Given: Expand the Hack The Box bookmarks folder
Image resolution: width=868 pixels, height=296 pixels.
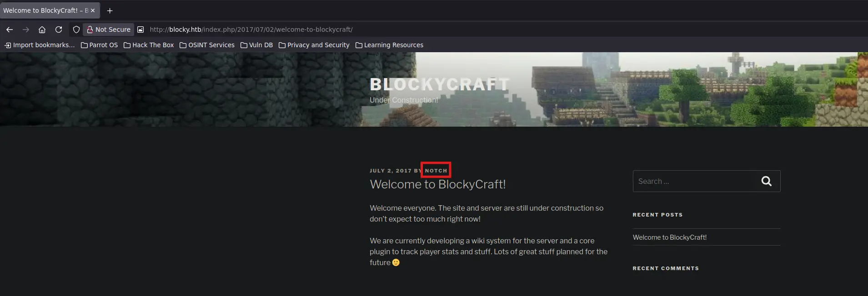Looking at the screenshot, I should pyautogui.click(x=149, y=45).
